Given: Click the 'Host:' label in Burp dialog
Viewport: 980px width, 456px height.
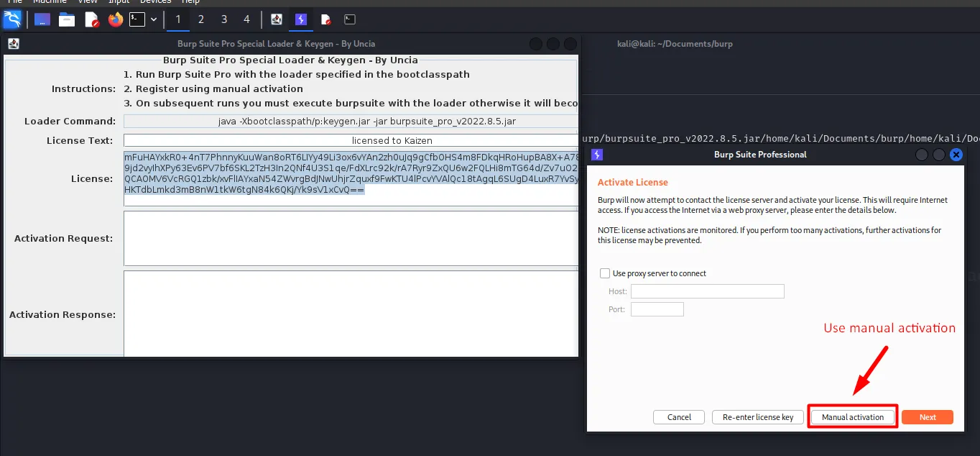Looking at the screenshot, I should coord(618,291).
